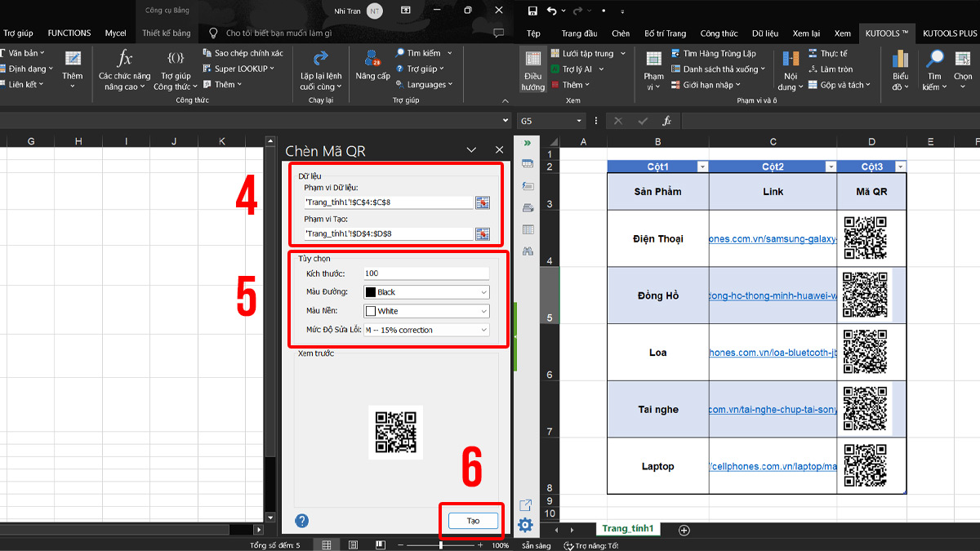Open the Cột1 filter dropdown arrow

(702, 166)
